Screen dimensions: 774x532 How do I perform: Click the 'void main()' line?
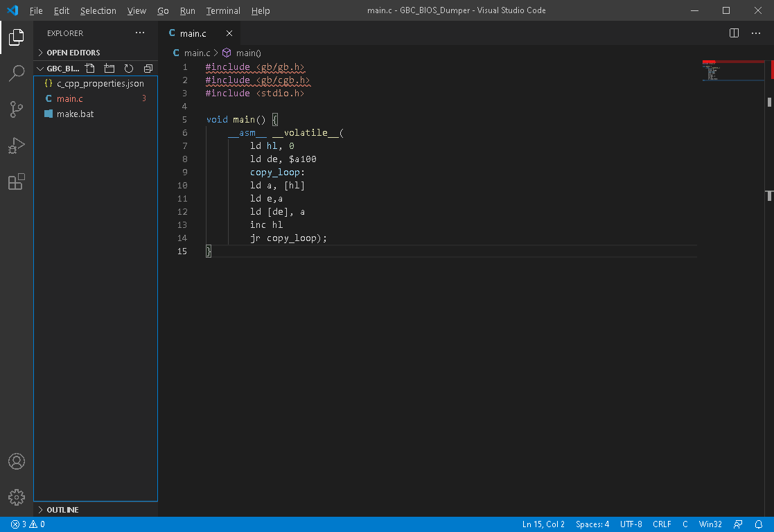tap(242, 119)
